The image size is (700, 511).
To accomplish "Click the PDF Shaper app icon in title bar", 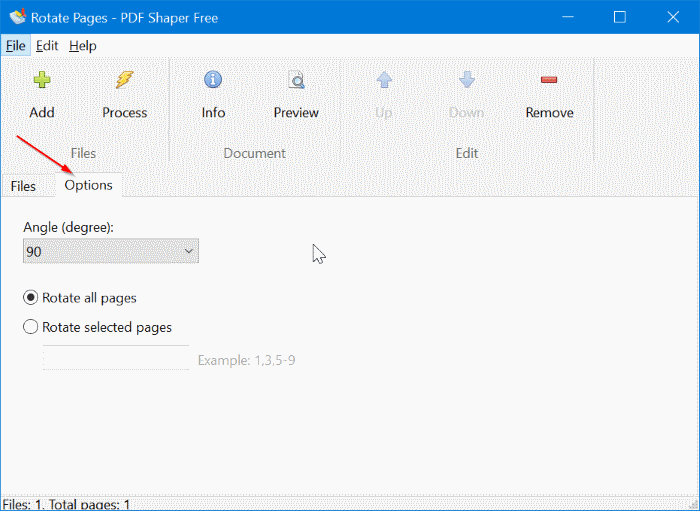I will pos(18,17).
